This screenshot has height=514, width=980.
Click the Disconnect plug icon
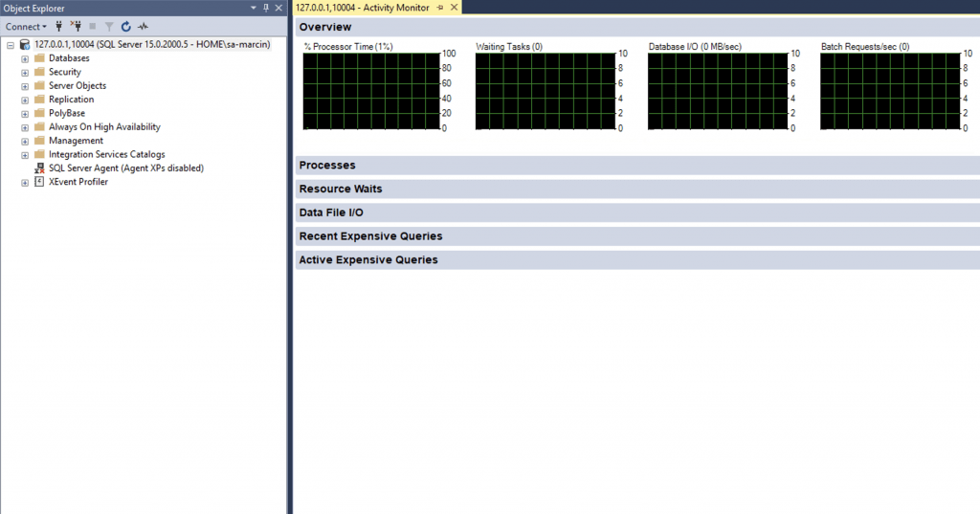coord(76,26)
